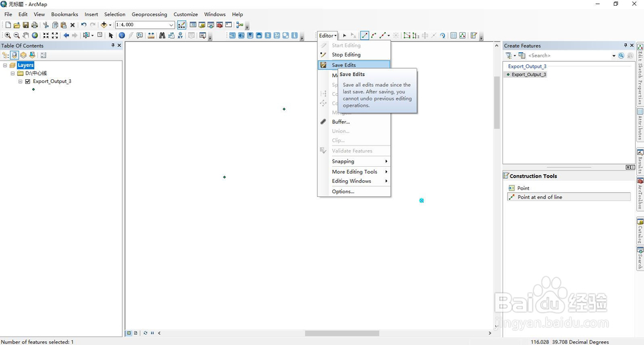
Task: Click the Fixed Zoom In icon
Action: (46, 35)
